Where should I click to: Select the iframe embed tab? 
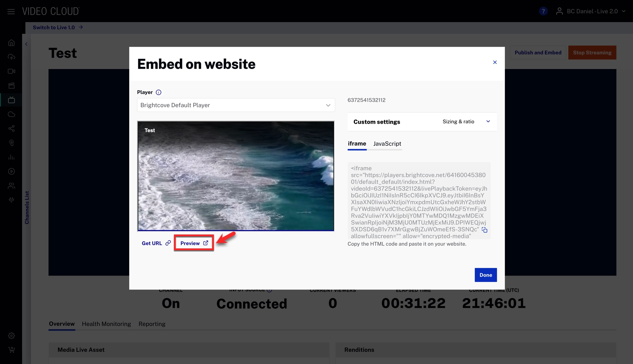point(357,144)
